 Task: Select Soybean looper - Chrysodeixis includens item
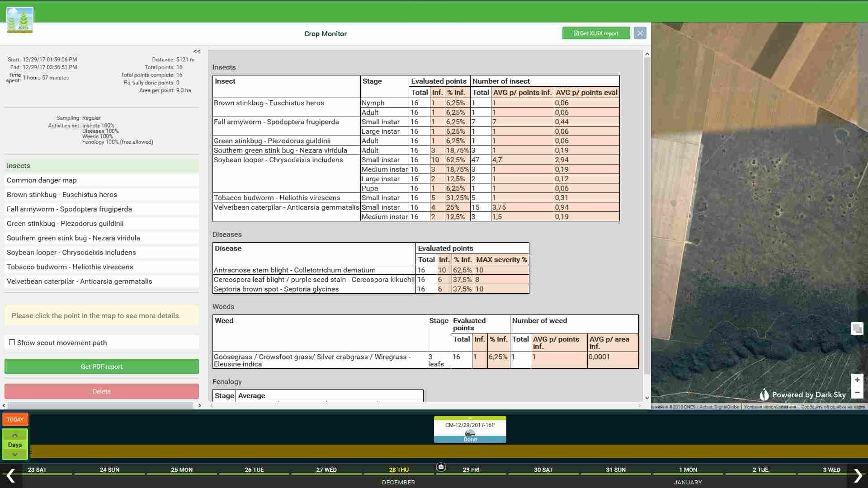[x=102, y=253]
